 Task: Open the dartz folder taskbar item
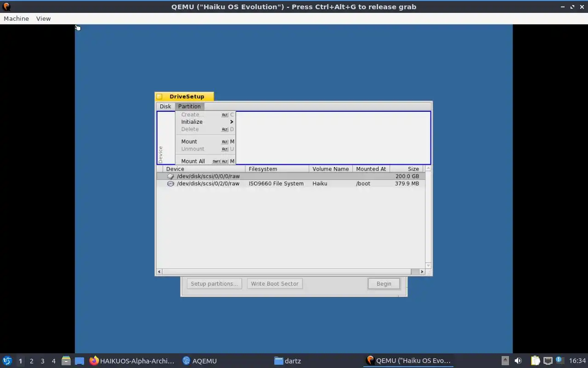point(288,361)
